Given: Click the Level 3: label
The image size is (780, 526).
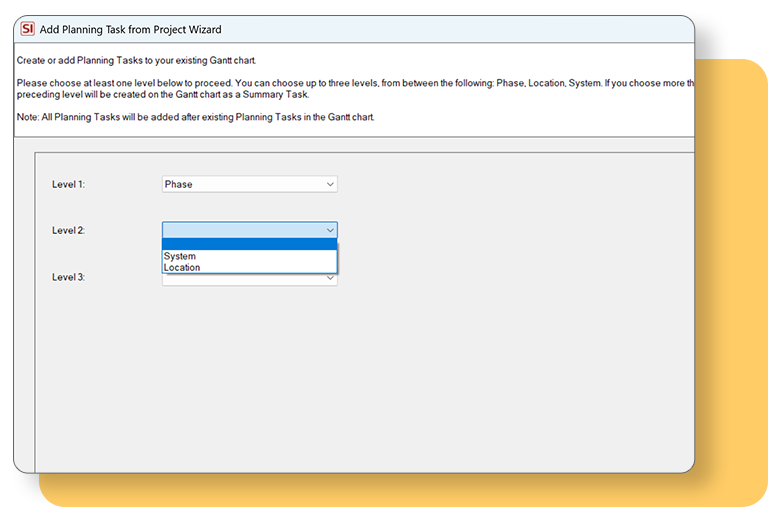Looking at the screenshot, I should point(68,277).
